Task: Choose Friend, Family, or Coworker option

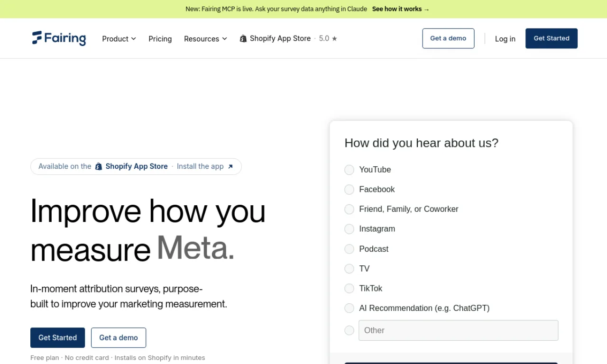Action: click(349, 209)
